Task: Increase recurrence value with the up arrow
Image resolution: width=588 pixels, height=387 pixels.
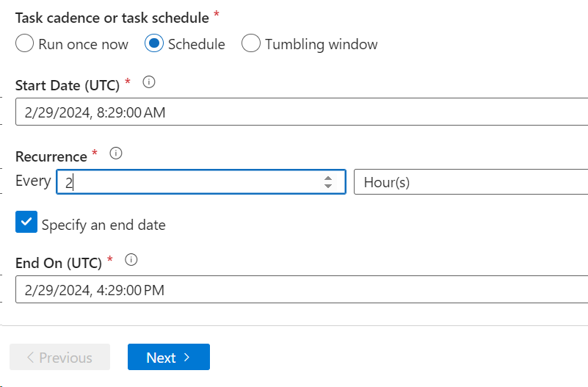Action: (x=328, y=178)
